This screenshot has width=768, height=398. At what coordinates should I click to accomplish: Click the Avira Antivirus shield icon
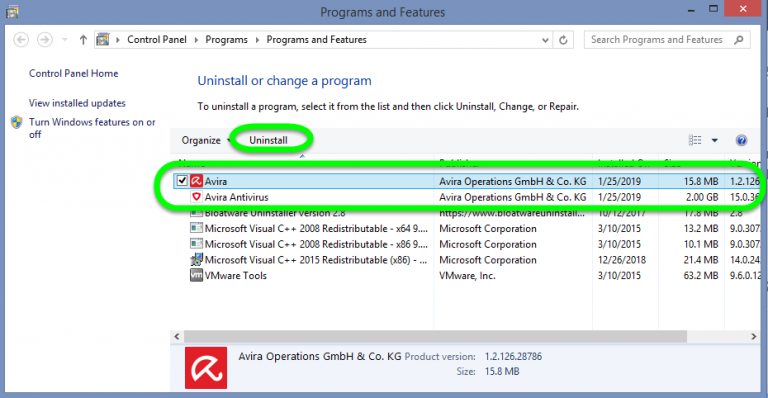196,197
